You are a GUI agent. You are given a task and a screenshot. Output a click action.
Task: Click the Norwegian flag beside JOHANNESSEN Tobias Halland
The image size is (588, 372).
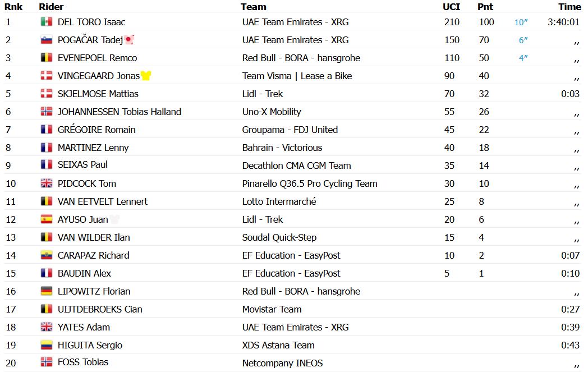(47, 111)
